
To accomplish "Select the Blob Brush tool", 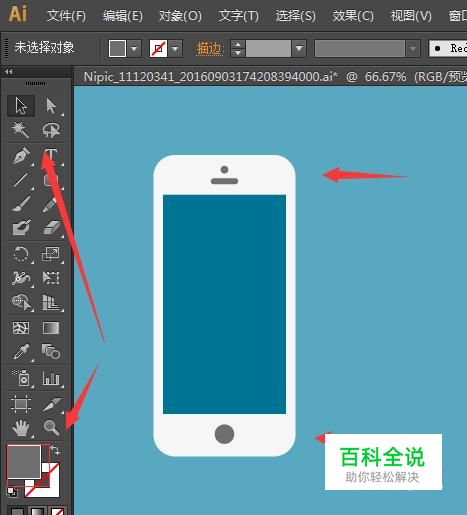I will [x=21, y=228].
